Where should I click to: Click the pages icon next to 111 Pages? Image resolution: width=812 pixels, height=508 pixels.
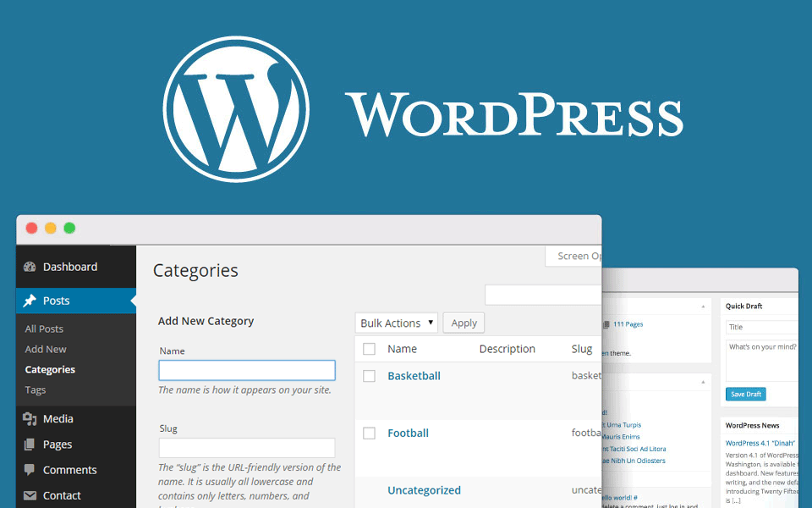606,323
